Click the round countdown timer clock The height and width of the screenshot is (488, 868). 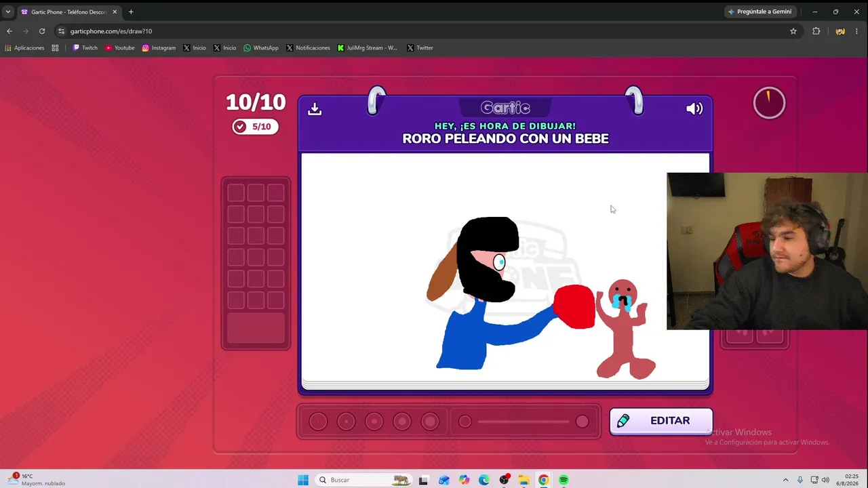click(769, 103)
